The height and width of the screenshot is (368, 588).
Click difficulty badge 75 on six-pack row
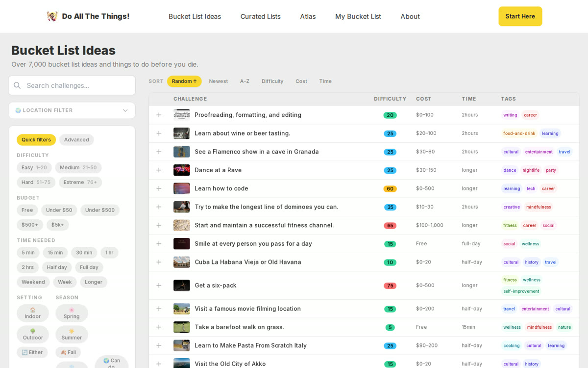tap(390, 286)
